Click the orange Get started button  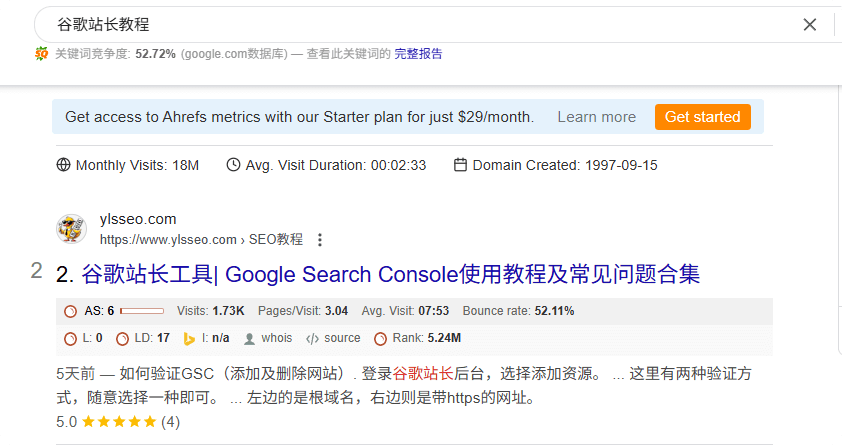click(702, 117)
